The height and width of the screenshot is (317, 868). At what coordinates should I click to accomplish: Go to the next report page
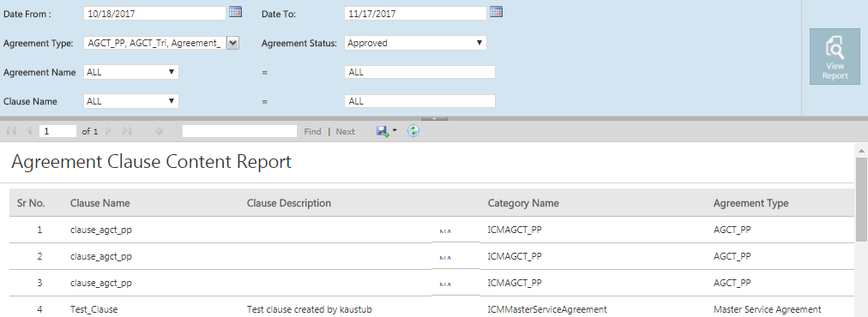pos(109,131)
